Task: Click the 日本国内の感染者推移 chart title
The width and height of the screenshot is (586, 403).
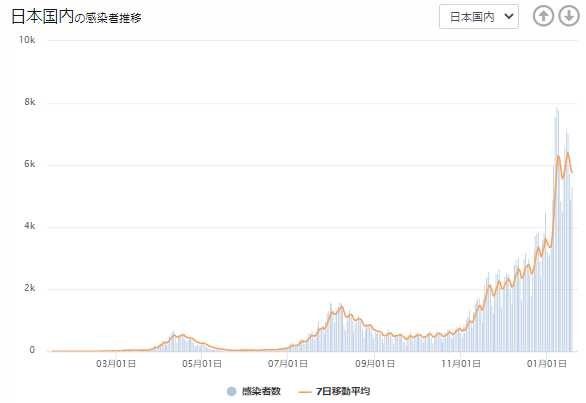Action: 76,17
